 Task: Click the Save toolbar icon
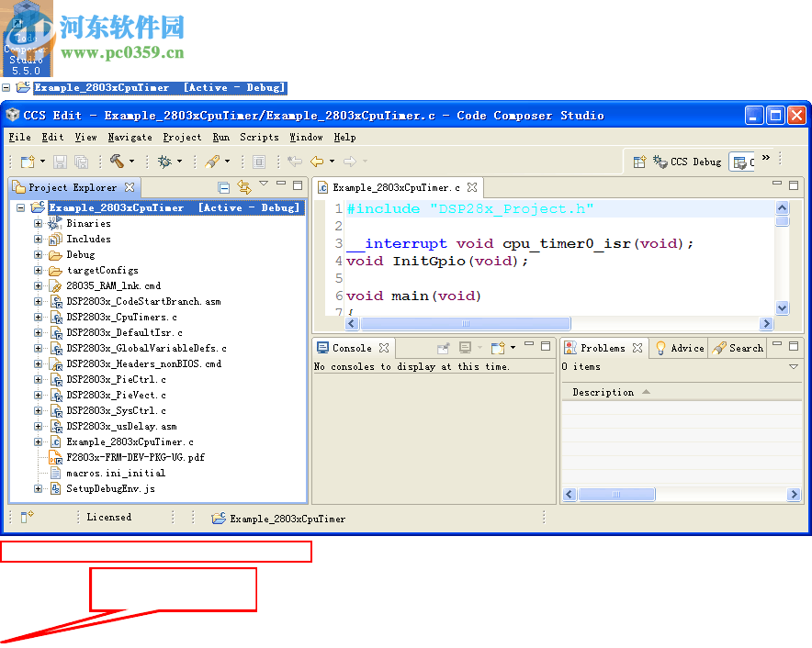tap(60, 162)
